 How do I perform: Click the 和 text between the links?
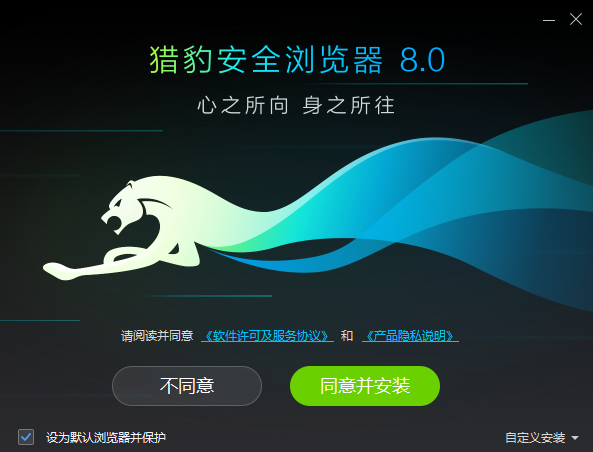point(347,336)
